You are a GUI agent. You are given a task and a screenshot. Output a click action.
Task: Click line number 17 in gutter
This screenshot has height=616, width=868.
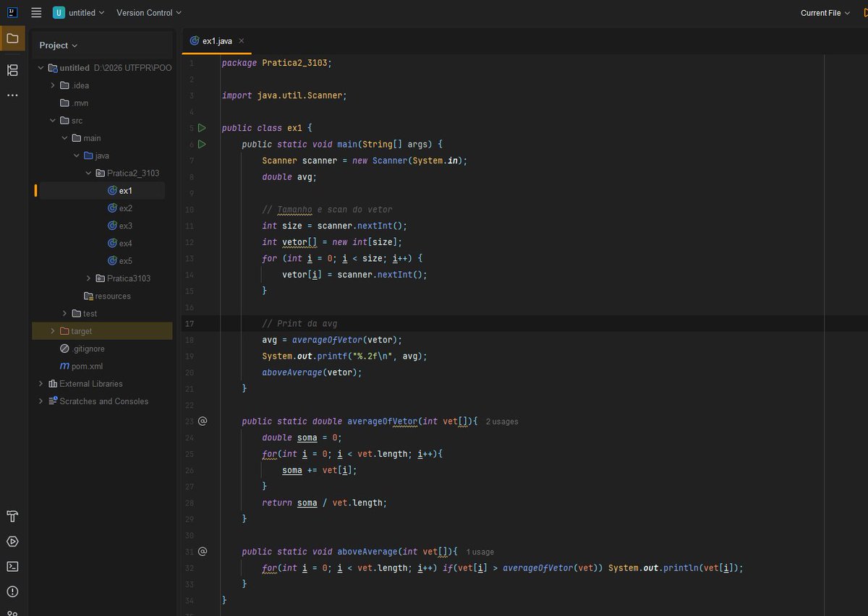(x=190, y=323)
